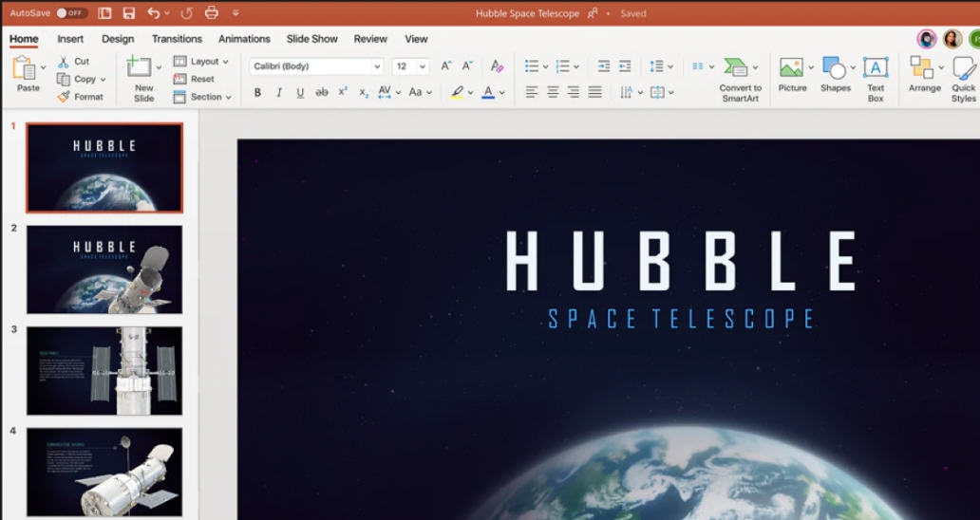Select slide 3 thumbnail in the panel
980x520 pixels.
click(x=104, y=371)
